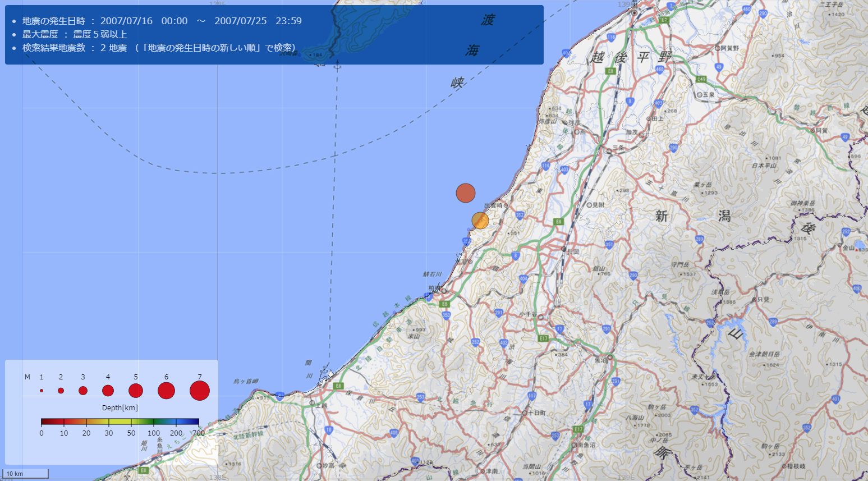Click the depth color scale bar
The image size is (868, 481).
[x=120, y=422]
